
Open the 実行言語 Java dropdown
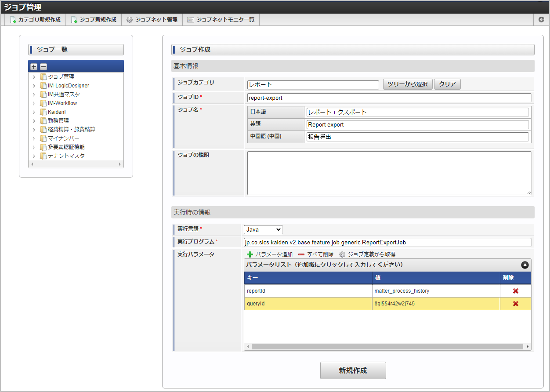coord(263,230)
